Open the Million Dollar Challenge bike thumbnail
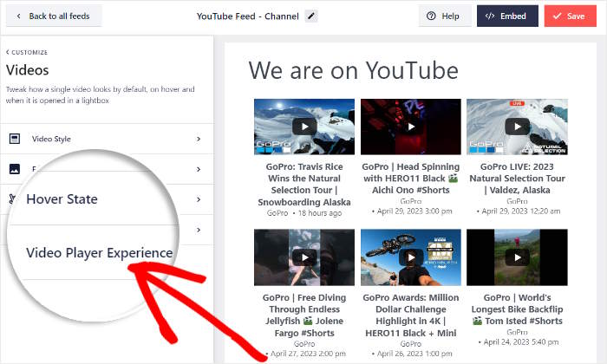607x364 pixels. point(411,257)
